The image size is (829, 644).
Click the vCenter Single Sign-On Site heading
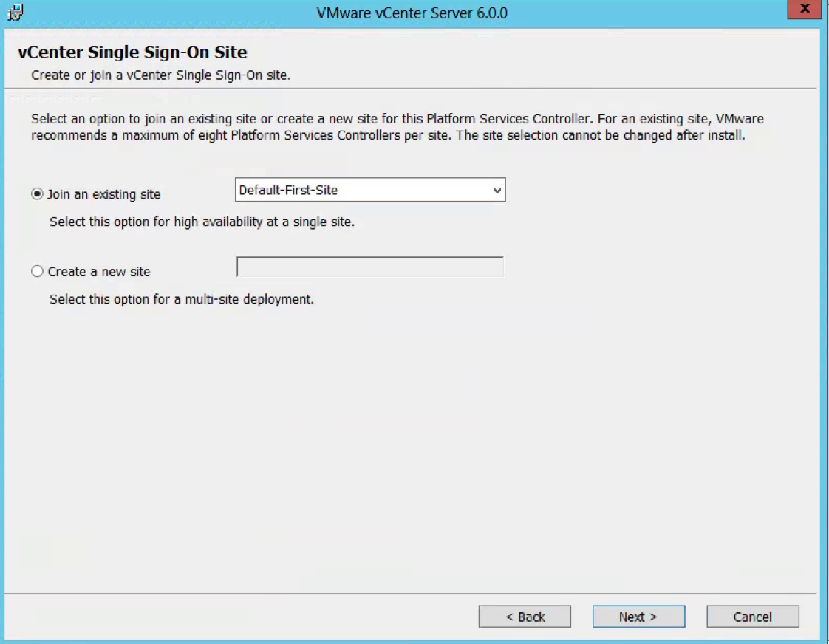pos(132,52)
